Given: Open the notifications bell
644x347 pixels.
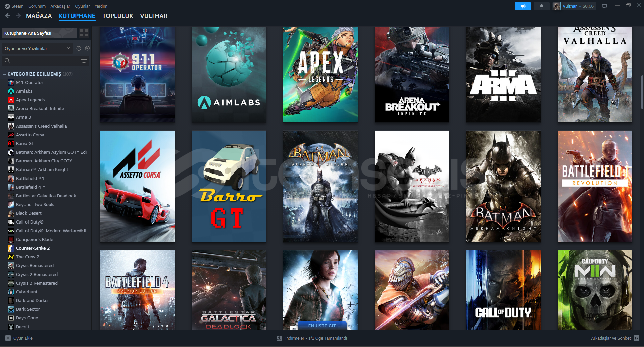Looking at the screenshot, I should (541, 6).
